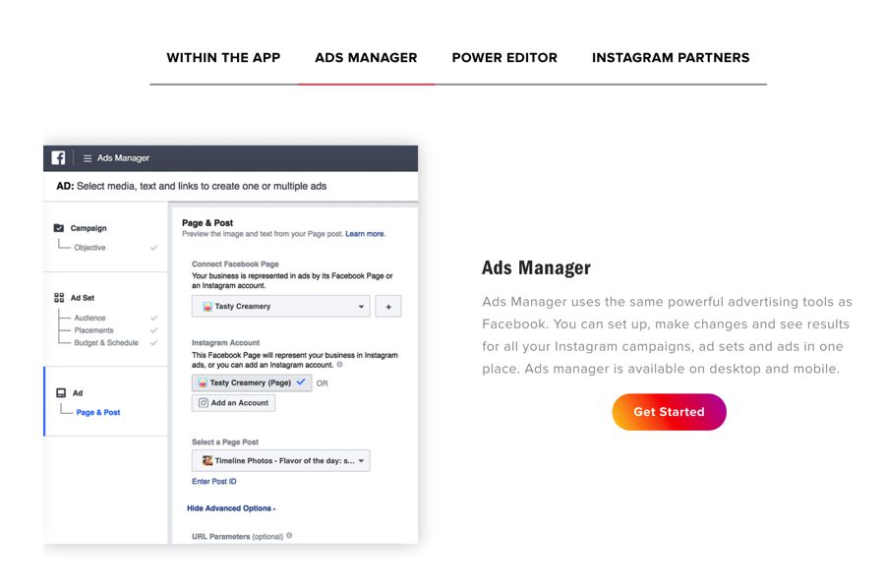
Task: Click the Ad section icon
Action: point(60,392)
